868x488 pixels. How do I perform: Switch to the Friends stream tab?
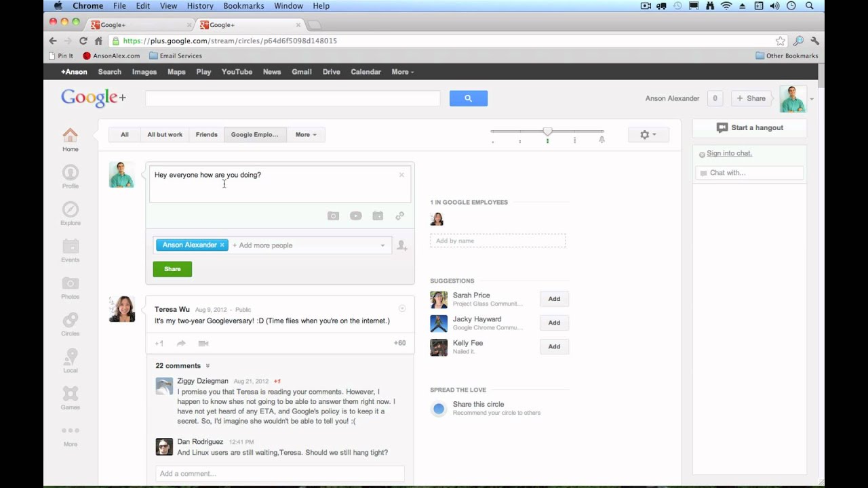pos(206,134)
